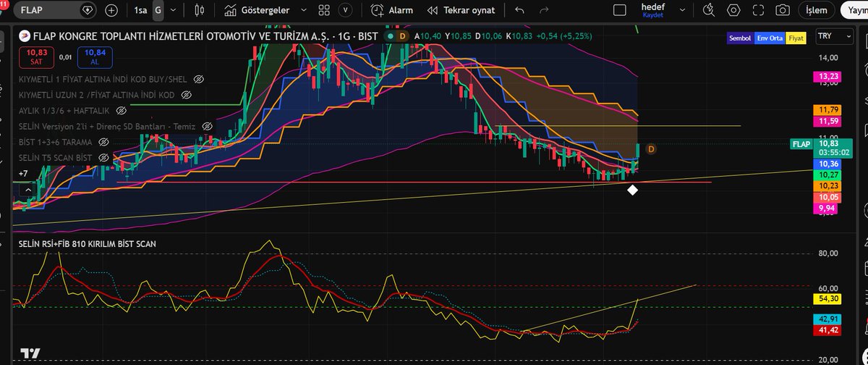Image resolution: width=868 pixels, height=365 pixels.
Task: Click the red notification badge 11
Action: (x=4, y=4)
